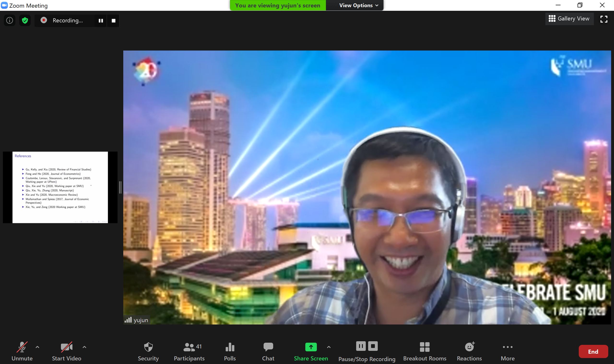Expand audio settings arrow next to Unmute

[37, 347]
